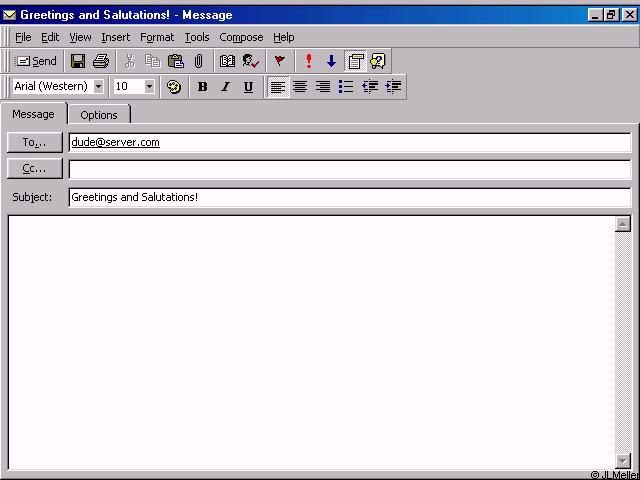This screenshot has width=640, height=480.
Task: Cut selection with scissors icon
Action: pyautogui.click(x=129, y=61)
